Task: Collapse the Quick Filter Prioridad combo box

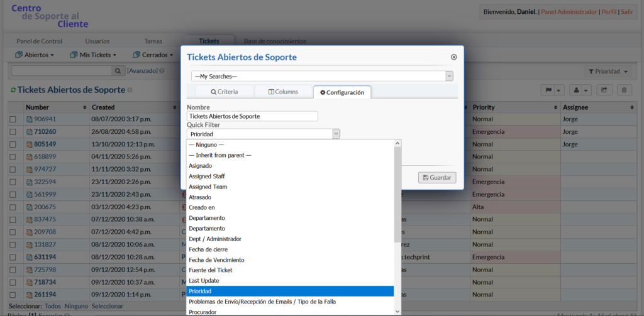Action: click(336, 133)
